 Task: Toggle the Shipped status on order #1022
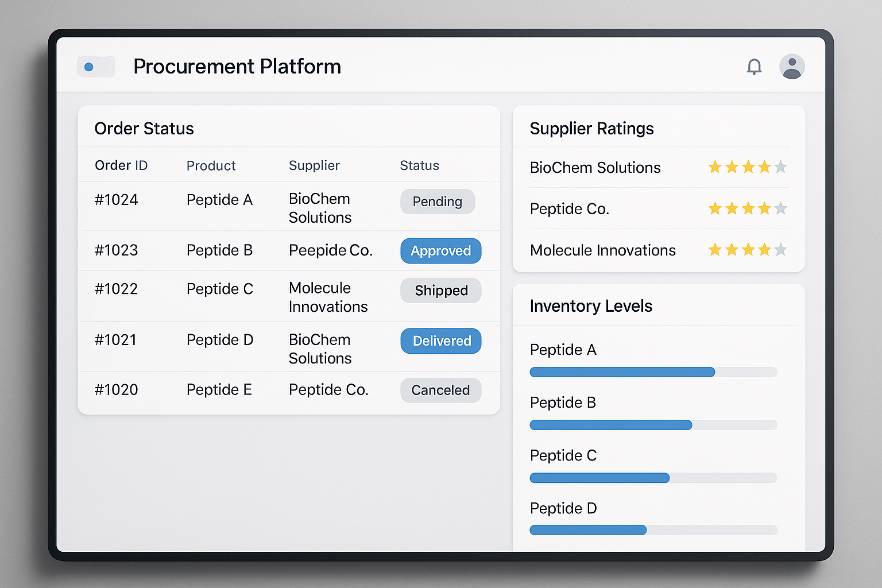(x=440, y=291)
